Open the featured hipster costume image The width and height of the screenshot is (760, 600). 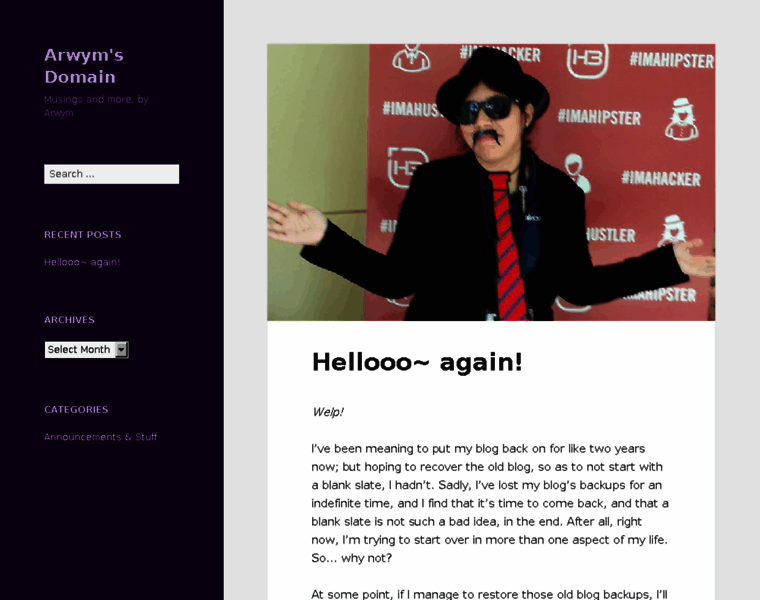pyautogui.click(x=491, y=182)
